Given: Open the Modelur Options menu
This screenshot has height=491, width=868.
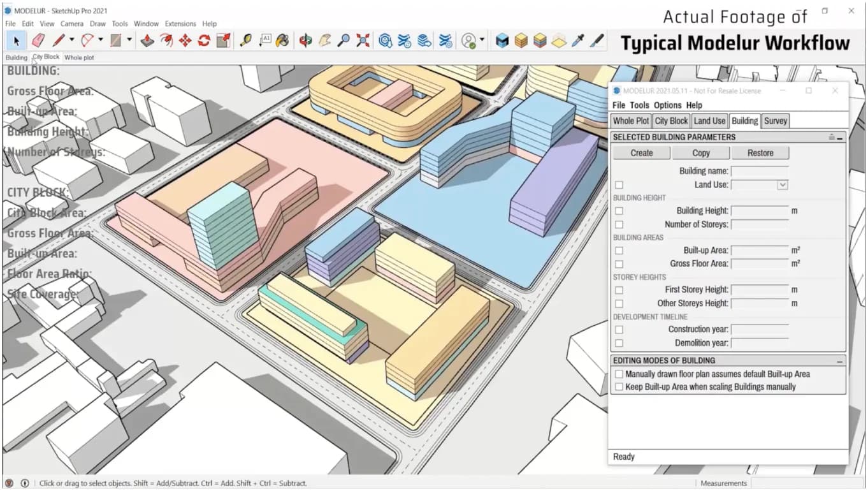Looking at the screenshot, I should pos(667,105).
